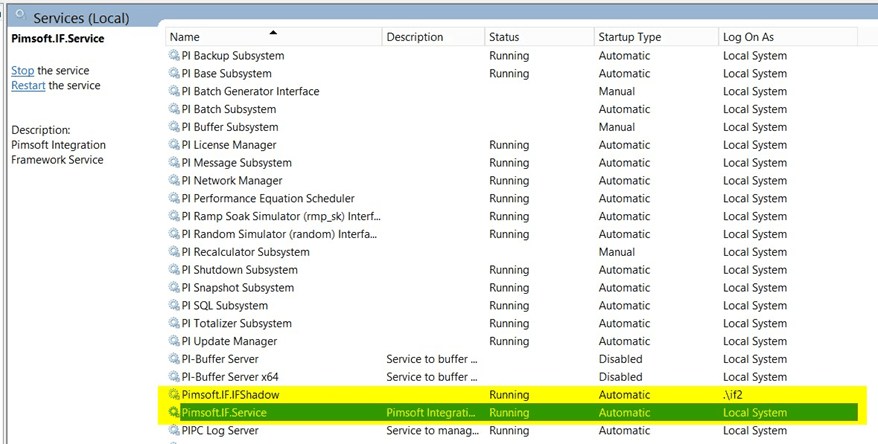Select the PI Base Subsystem service name
Viewport: 878px width, 444px height.
pyautogui.click(x=226, y=73)
